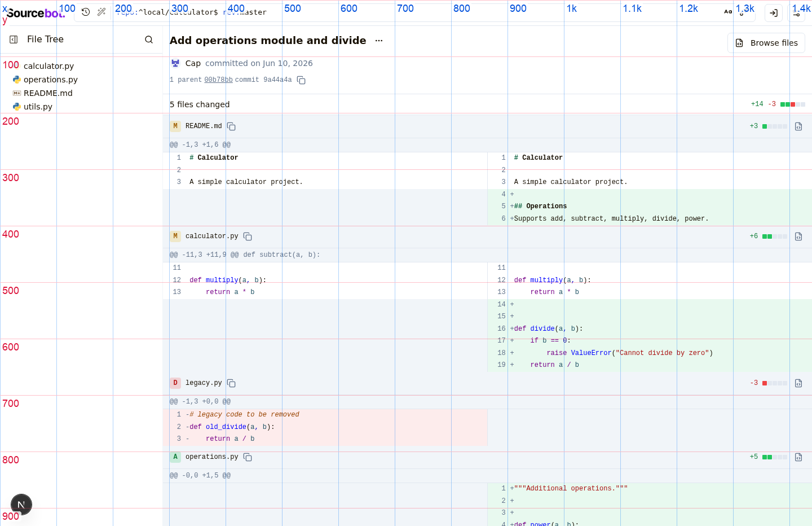Copy commit hash 9a44a4a
812x526 pixels.
[301, 80]
